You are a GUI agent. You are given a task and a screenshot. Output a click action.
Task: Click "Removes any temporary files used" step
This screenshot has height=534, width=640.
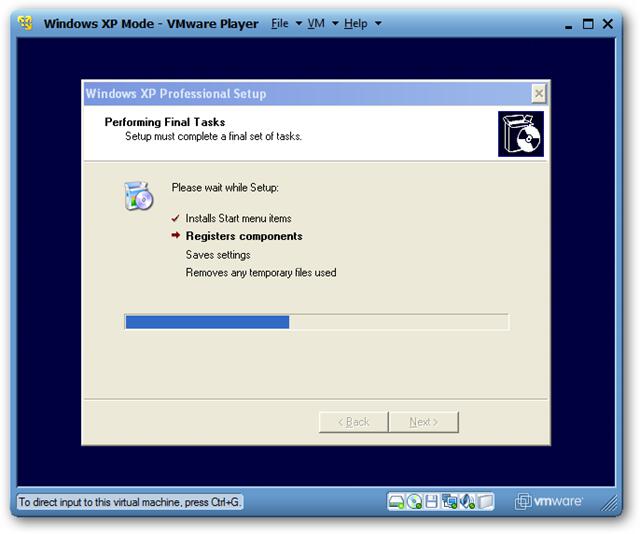[x=261, y=272]
